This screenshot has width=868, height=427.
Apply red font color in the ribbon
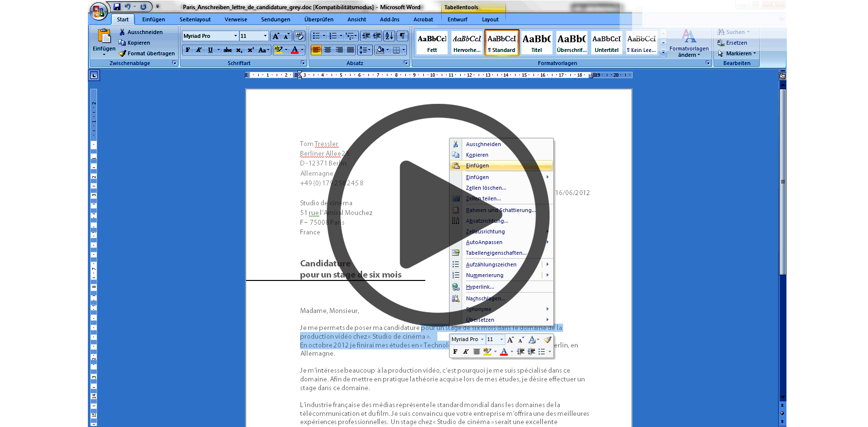(x=295, y=50)
